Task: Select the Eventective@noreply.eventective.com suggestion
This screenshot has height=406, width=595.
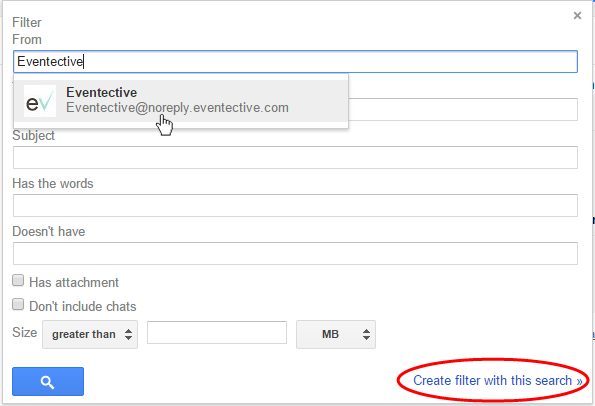Action: [181, 101]
